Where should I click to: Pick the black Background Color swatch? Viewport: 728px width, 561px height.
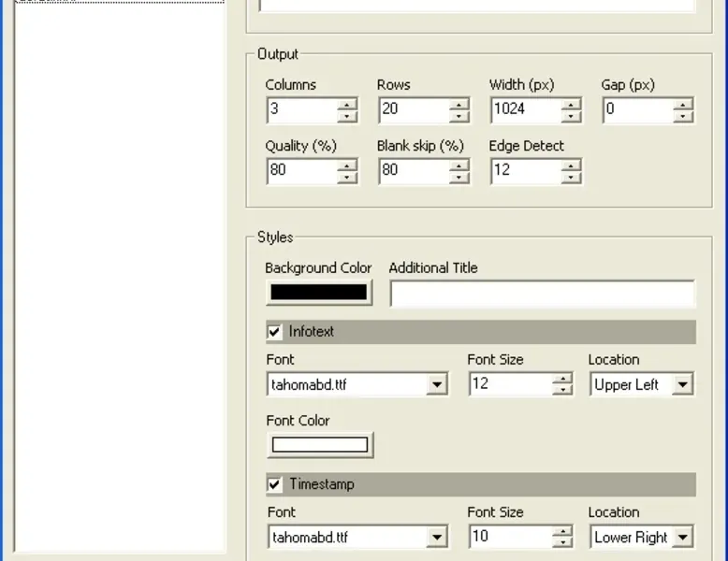point(318,293)
